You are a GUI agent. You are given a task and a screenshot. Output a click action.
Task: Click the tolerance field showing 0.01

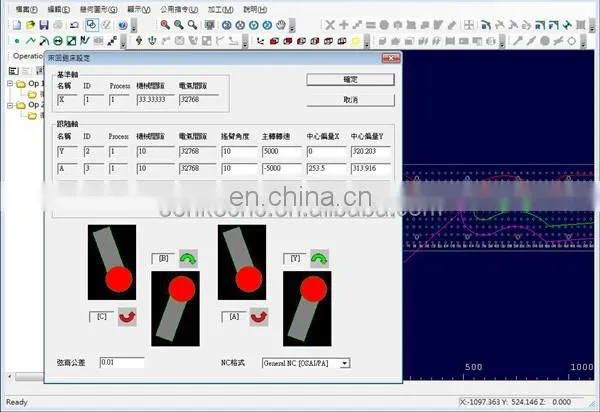coord(122,362)
